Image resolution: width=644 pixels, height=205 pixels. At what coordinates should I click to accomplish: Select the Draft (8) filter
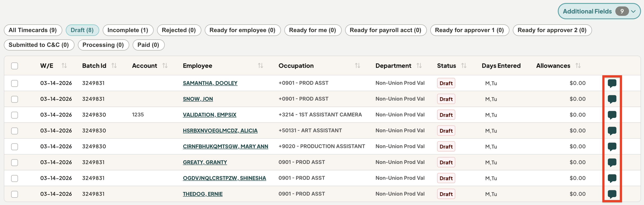[82, 30]
